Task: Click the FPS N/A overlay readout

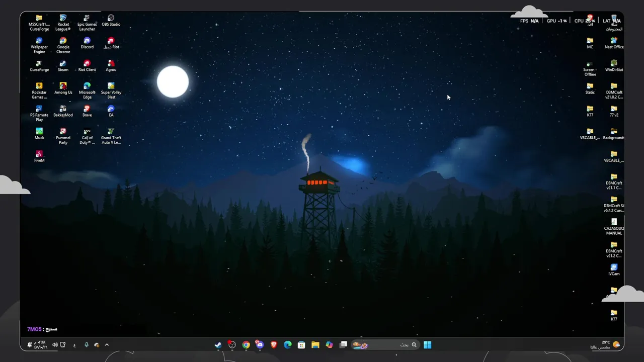Action: point(529,21)
